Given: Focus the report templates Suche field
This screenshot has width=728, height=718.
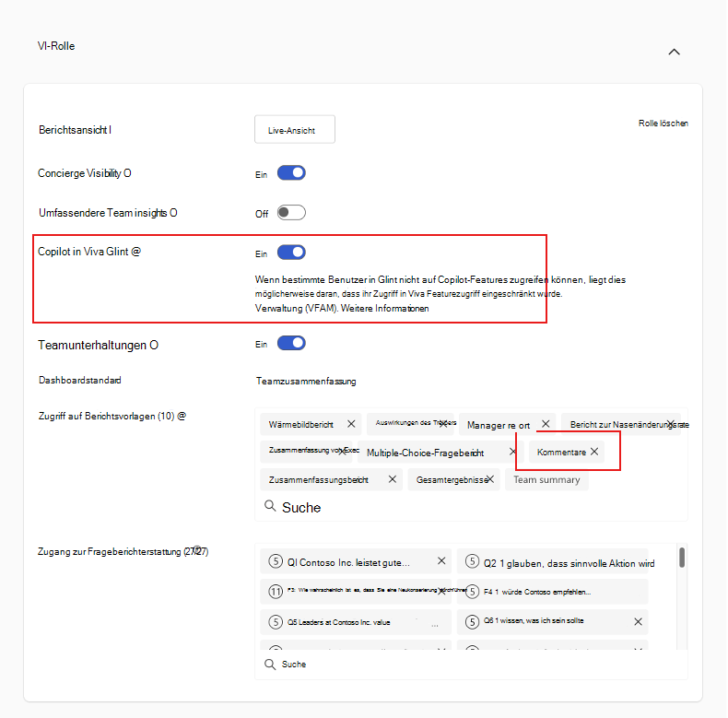Looking at the screenshot, I should tap(471, 507).
